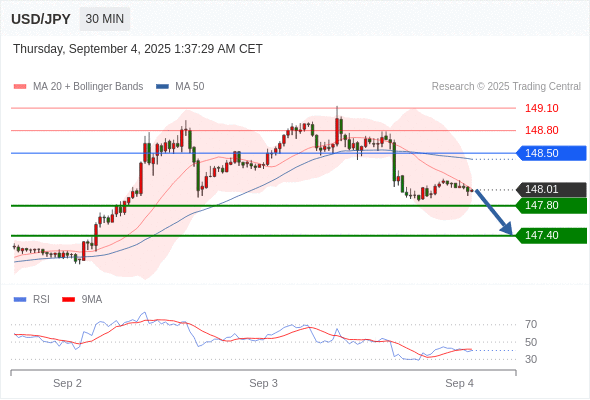Click the green 147.40 support tag
Viewport: 590px width, 400px height.
coord(551,236)
